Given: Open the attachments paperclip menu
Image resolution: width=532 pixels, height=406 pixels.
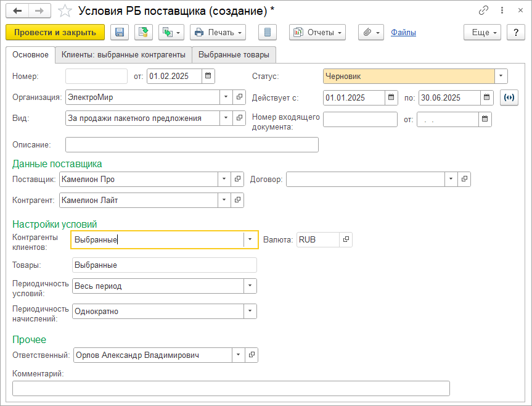Looking at the screenshot, I should tap(370, 33).
